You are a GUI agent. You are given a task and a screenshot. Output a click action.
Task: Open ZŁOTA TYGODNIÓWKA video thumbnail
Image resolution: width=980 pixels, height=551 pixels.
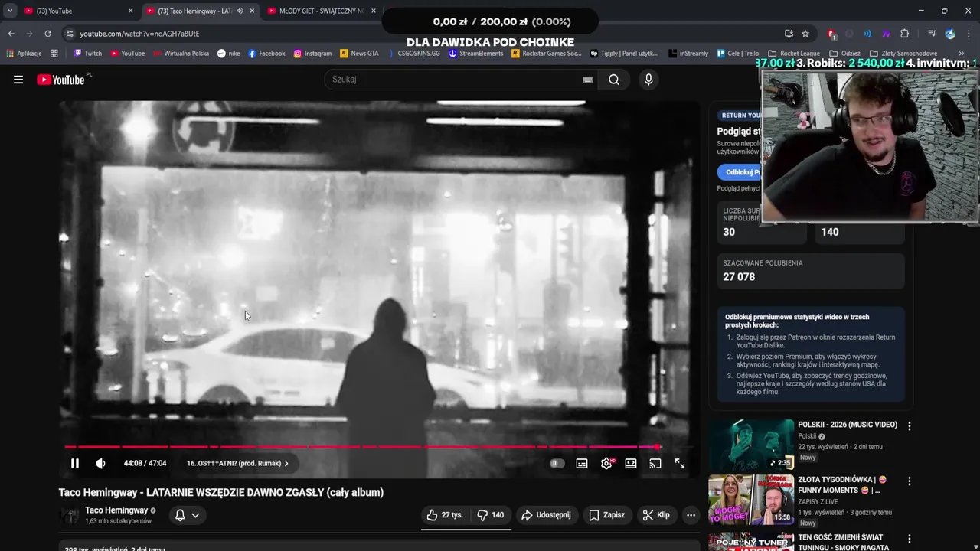[x=752, y=500]
